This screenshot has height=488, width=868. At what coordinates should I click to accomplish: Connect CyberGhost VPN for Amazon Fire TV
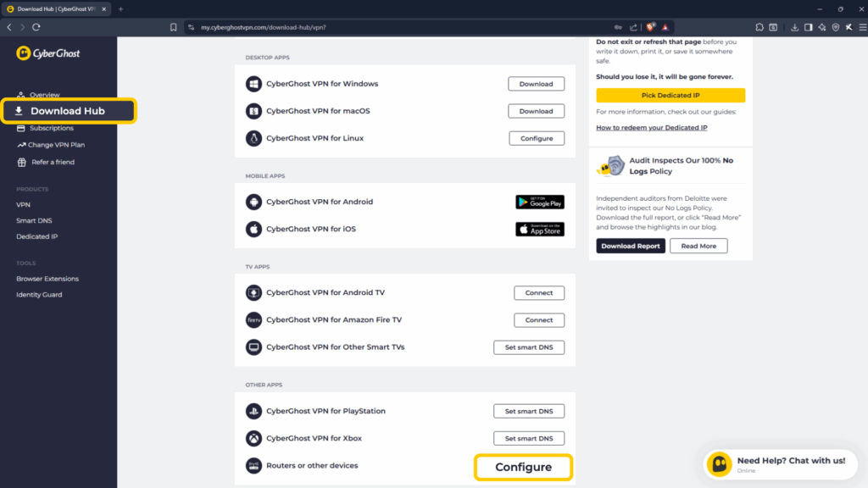point(539,319)
